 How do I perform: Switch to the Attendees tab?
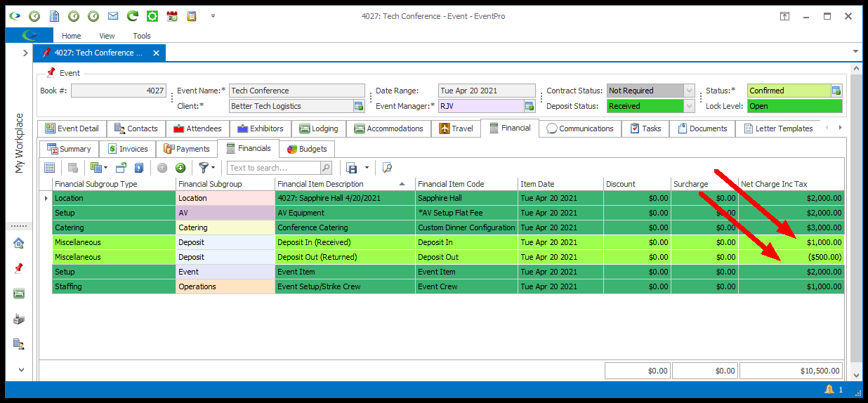pyautogui.click(x=197, y=128)
